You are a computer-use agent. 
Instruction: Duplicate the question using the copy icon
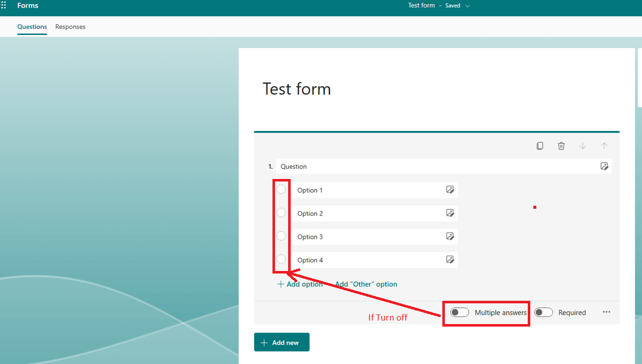[x=539, y=146]
